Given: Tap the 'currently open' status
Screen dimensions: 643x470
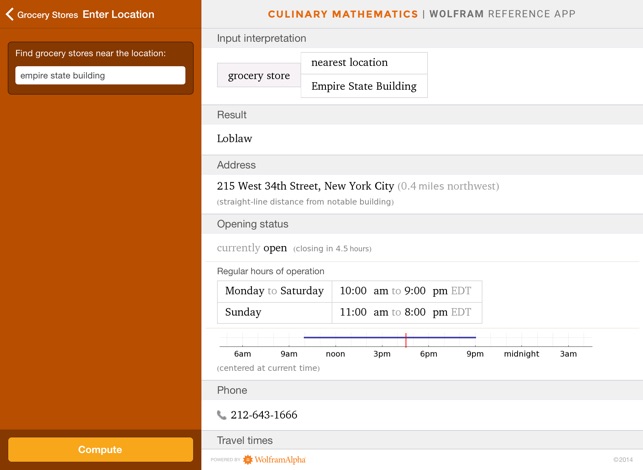Looking at the screenshot, I should click(x=252, y=248).
